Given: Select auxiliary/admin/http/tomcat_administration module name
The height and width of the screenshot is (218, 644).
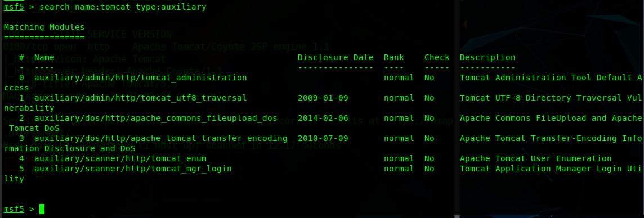Looking at the screenshot, I should point(141,78).
